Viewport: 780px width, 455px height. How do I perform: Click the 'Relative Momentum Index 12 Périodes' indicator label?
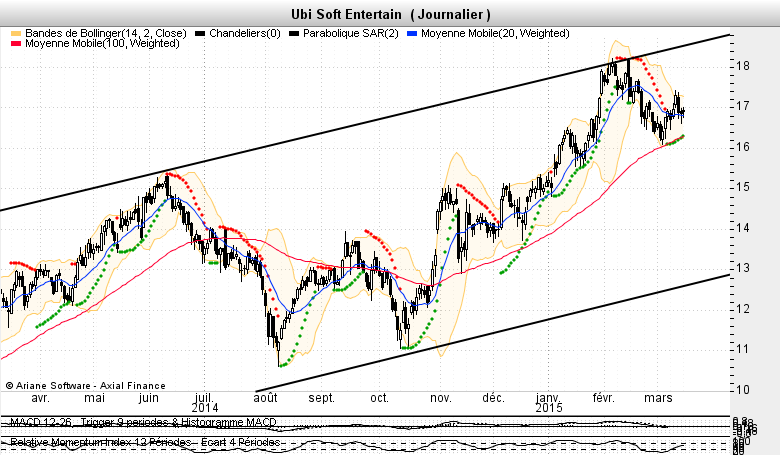click(x=100, y=442)
